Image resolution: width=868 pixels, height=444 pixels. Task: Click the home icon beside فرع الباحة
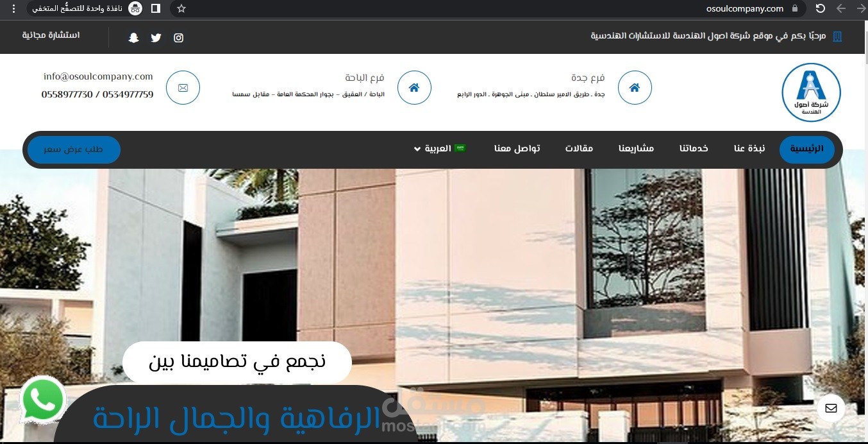tap(414, 87)
